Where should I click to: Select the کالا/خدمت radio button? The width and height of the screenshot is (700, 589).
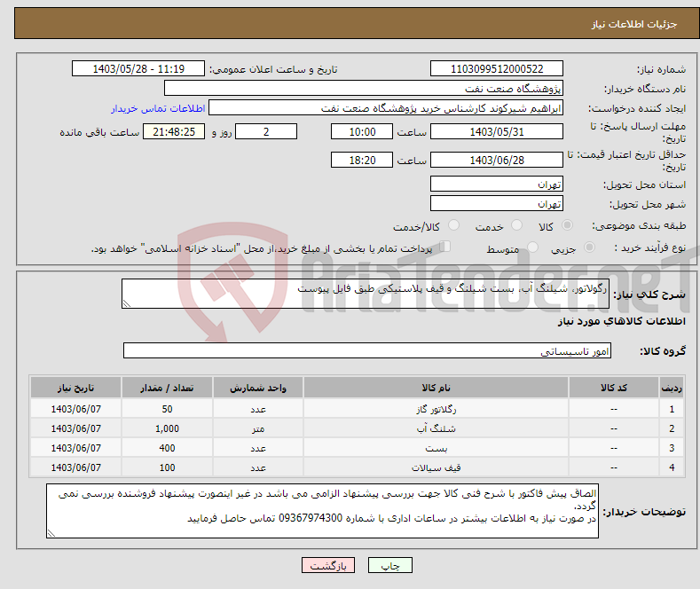(x=453, y=225)
